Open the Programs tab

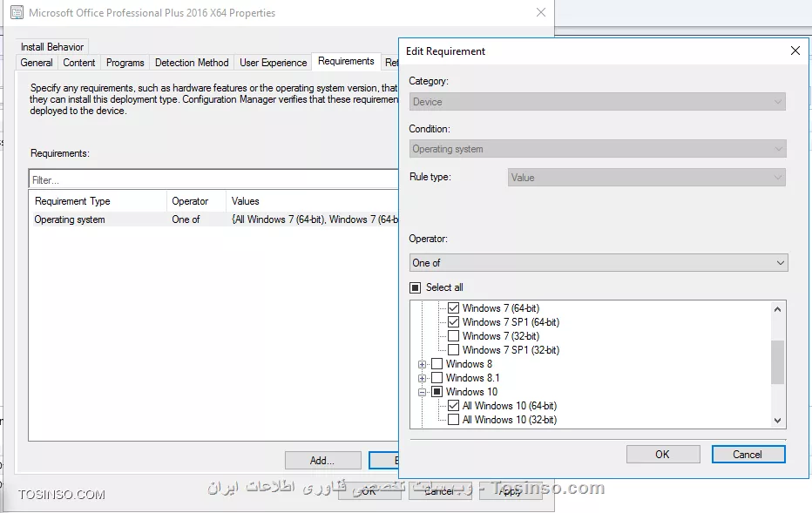point(125,63)
